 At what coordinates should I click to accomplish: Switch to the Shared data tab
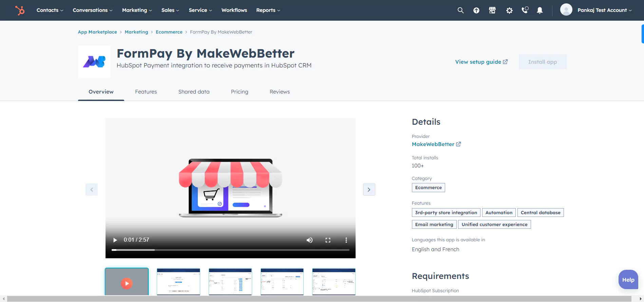[194, 92]
